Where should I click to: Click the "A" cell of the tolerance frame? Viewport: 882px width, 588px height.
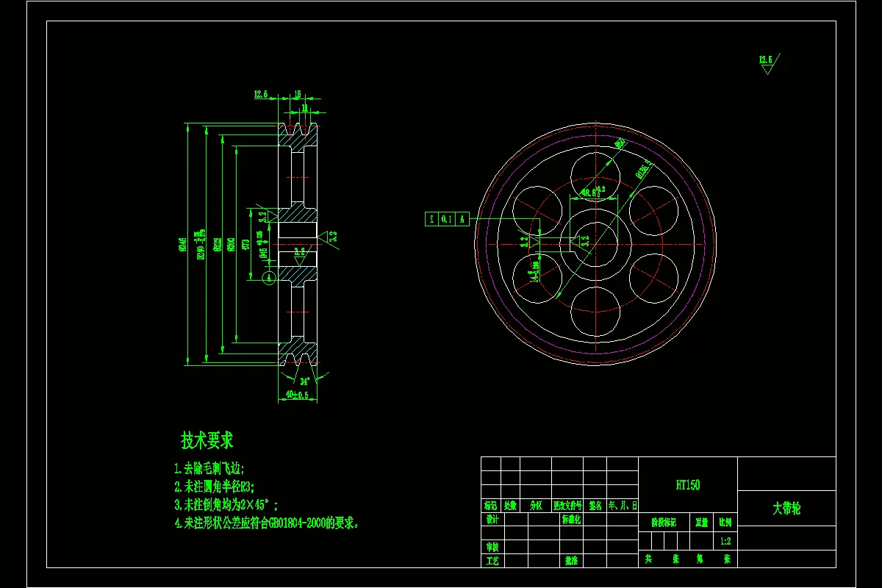[462, 219]
